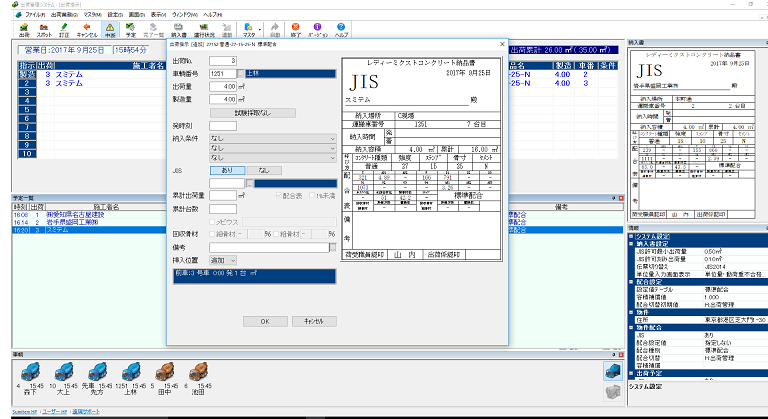Show the 運行状況 operation status icon

click(x=204, y=30)
